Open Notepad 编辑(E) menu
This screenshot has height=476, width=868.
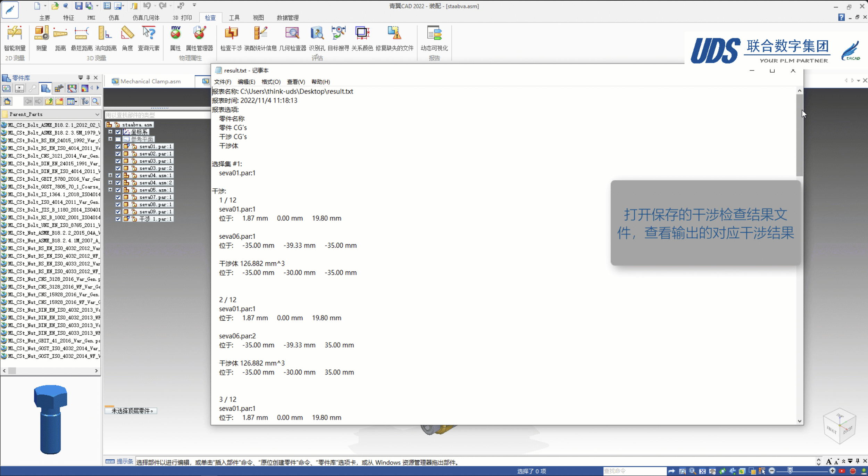point(246,82)
